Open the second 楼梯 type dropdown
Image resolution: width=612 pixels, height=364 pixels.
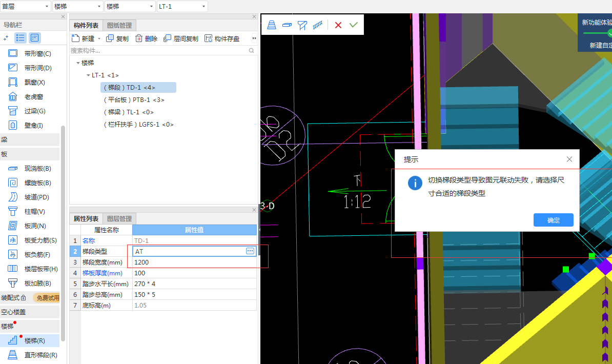[x=130, y=7]
